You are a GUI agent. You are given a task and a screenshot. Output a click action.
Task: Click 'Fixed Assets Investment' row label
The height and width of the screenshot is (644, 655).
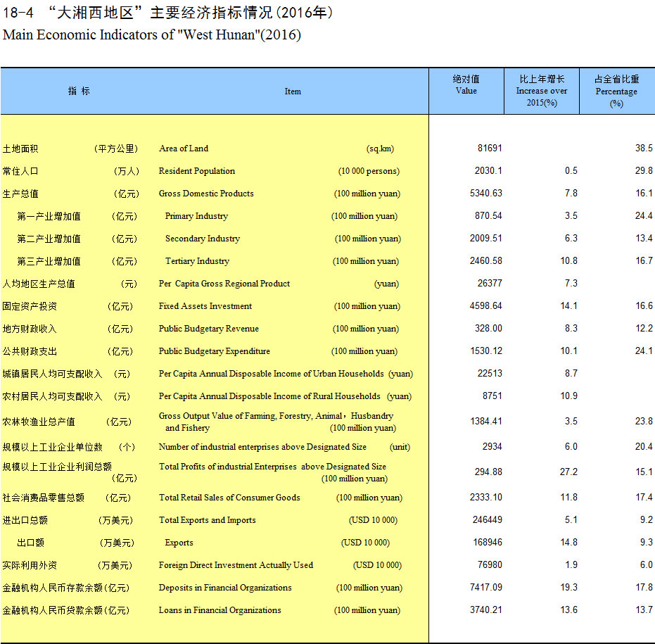point(205,306)
